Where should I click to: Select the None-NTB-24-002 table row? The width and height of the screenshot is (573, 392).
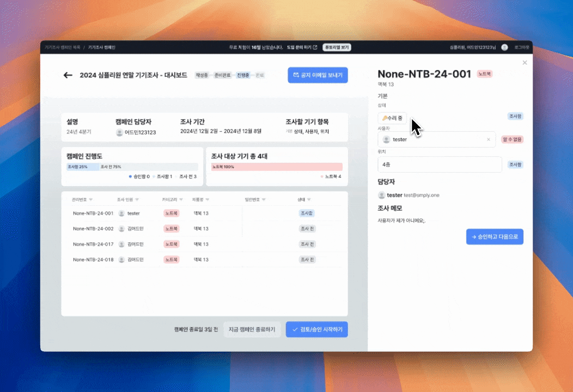[205, 229]
